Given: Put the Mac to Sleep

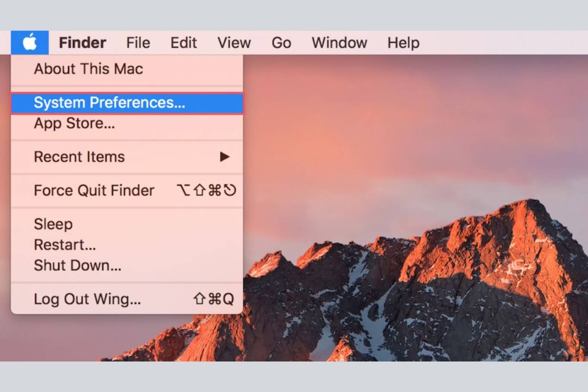Looking at the screenshot, I should click(53, 224).
